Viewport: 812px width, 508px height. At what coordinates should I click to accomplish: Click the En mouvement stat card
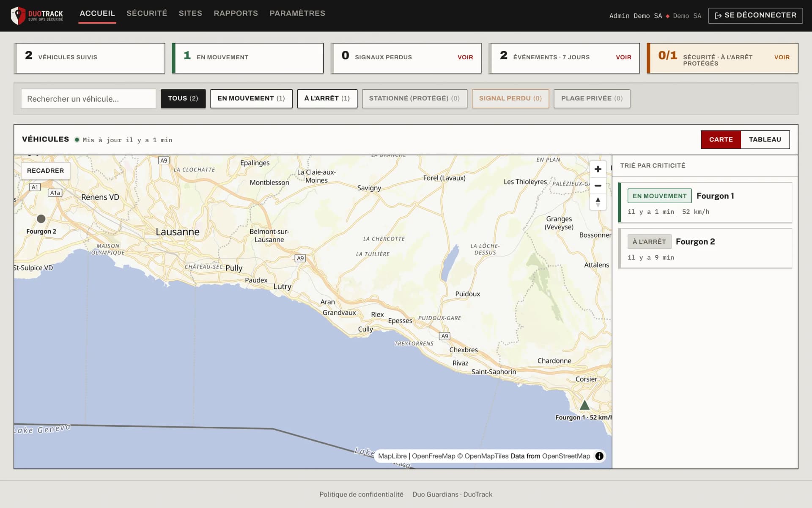(248, 58)
